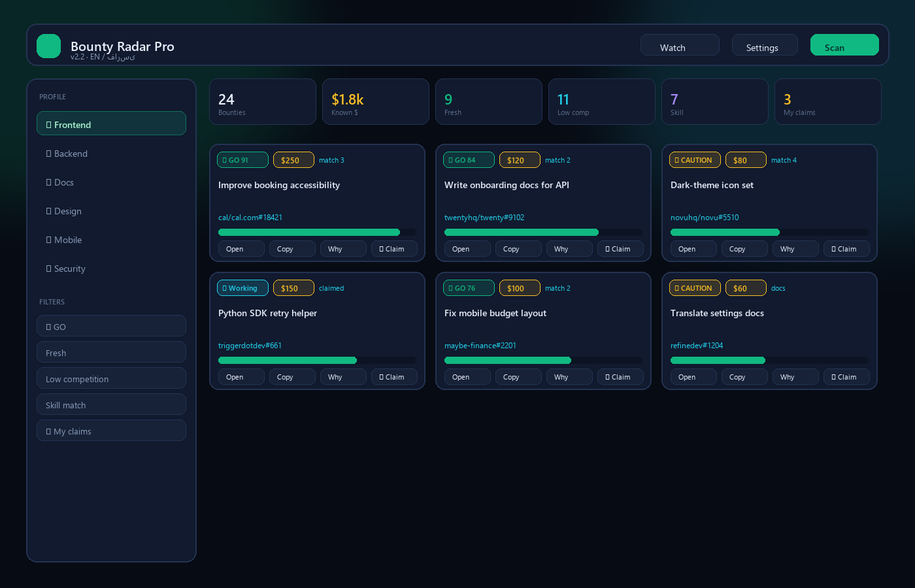Toggle the GO filter

pyautogui.click(x=111, y=326)
